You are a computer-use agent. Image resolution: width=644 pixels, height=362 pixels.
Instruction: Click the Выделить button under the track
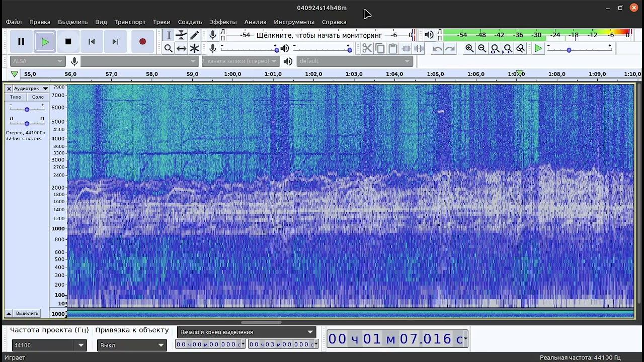click(x=27, y=313)
